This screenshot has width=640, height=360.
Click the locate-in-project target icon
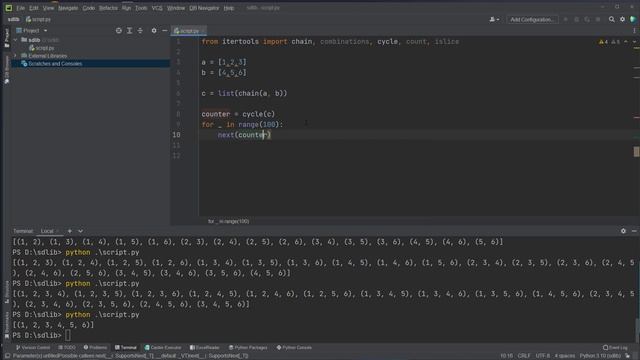(x=118, y=31)
